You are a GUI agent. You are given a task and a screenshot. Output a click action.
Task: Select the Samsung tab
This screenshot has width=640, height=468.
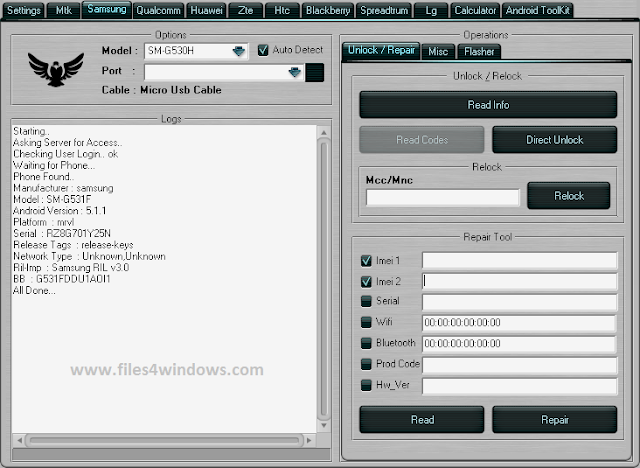tap(107, 9)
